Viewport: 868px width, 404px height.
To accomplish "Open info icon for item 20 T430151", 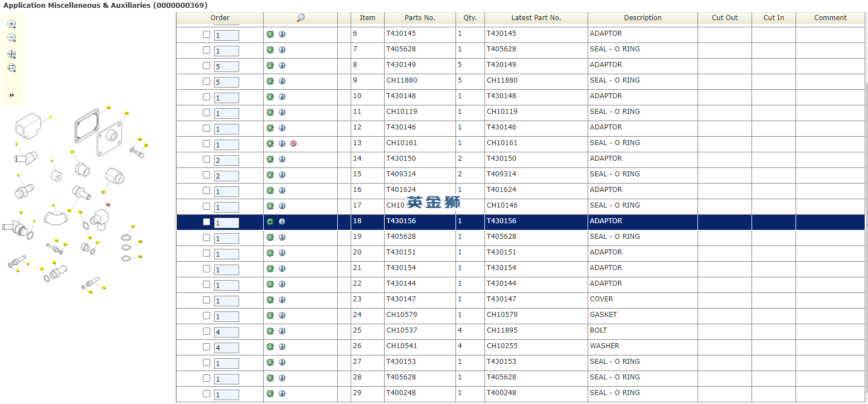I will pos(282,253).
